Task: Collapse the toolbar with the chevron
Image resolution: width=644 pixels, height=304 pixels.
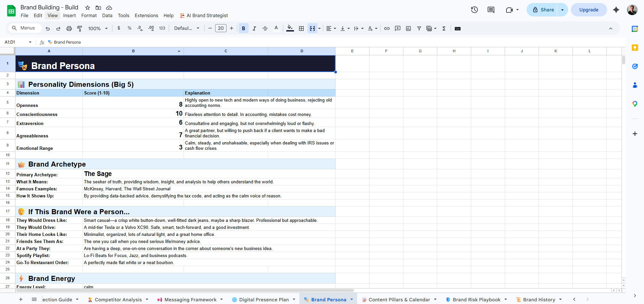Action: pos(611,28)
